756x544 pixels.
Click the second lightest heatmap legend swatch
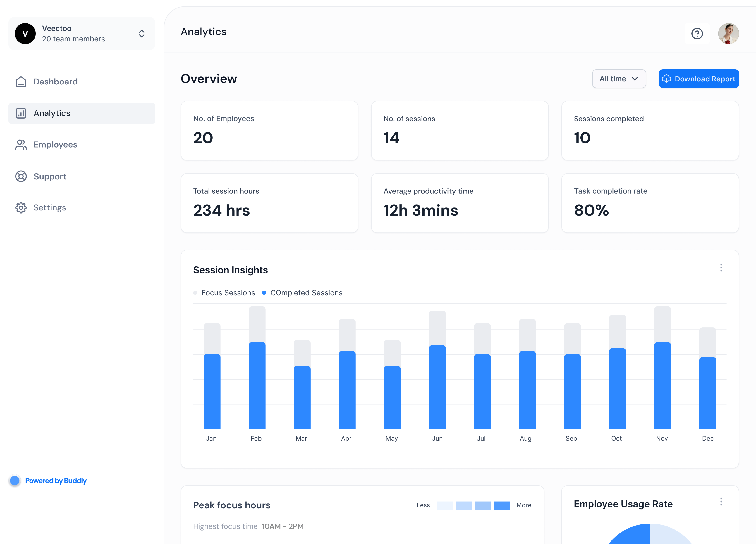[x=464, y=505]
